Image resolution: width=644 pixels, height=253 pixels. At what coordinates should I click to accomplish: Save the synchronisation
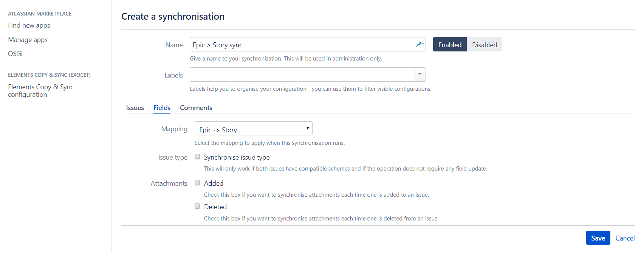point(598,238)
